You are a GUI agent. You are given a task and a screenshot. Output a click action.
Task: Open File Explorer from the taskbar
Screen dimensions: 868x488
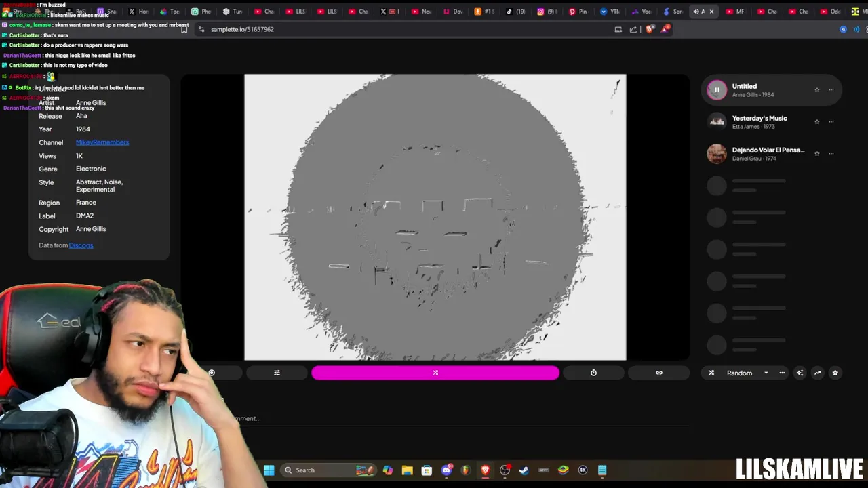pos(407,470)
